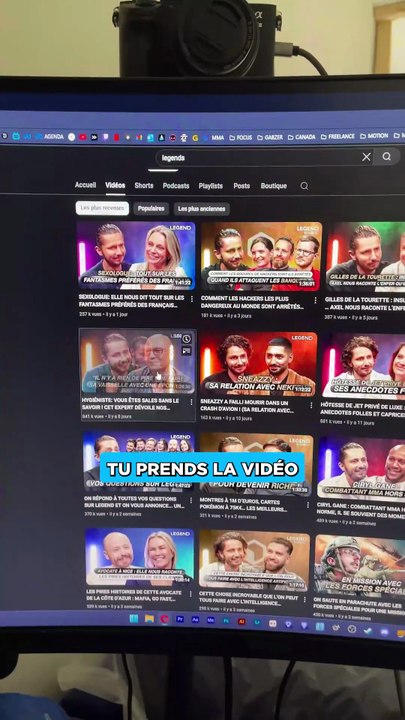The height and width of the screenshot is (720, 405).
Task: Open the avocate à Nice video thumbnail
Action: click(139, 557)
